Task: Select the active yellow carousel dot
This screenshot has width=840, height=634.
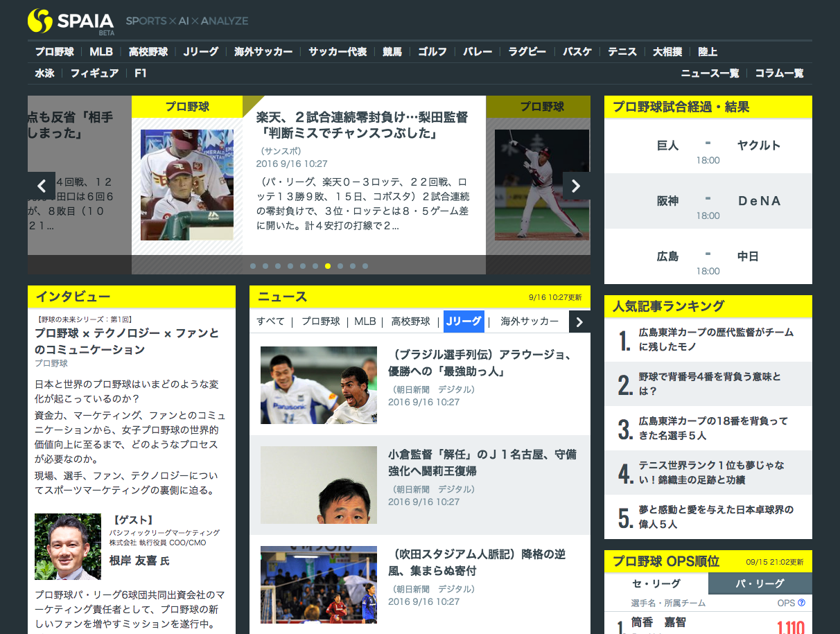Action: (x=328, y=265)
